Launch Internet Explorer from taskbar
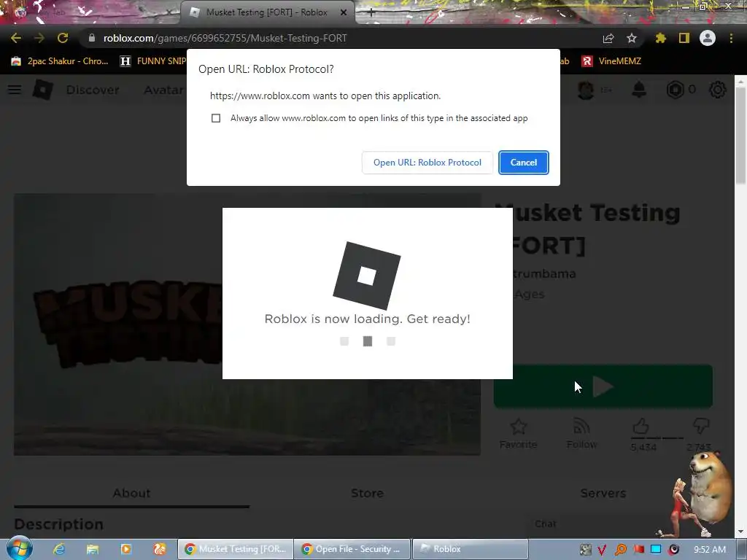747x560 pixels. [59, 549]
